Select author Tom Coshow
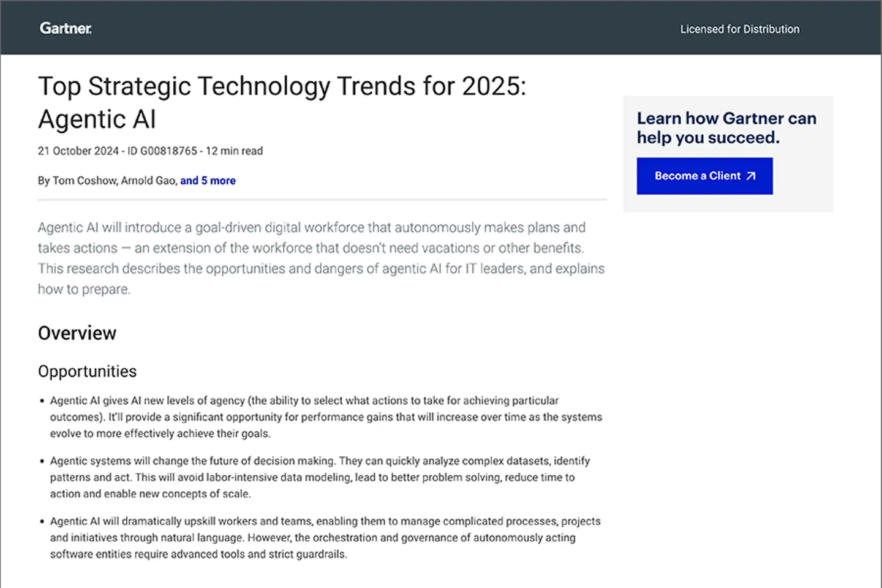 (x=84, y=180)
